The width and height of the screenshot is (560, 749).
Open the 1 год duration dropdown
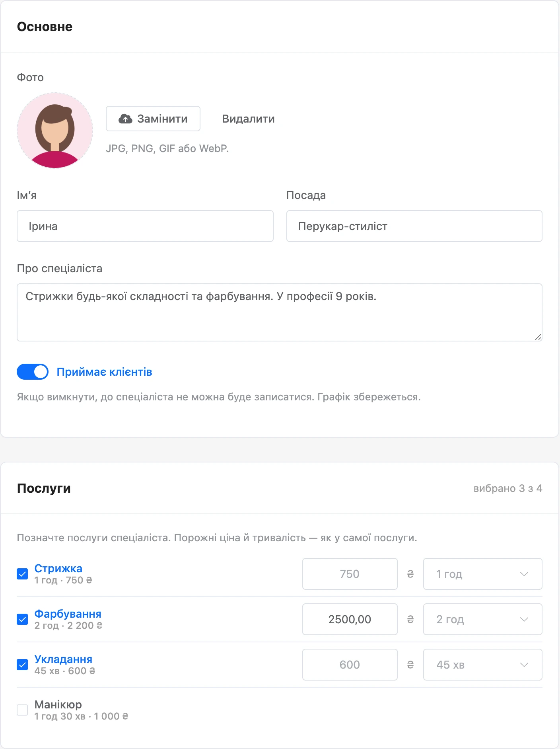click(483, 574)
